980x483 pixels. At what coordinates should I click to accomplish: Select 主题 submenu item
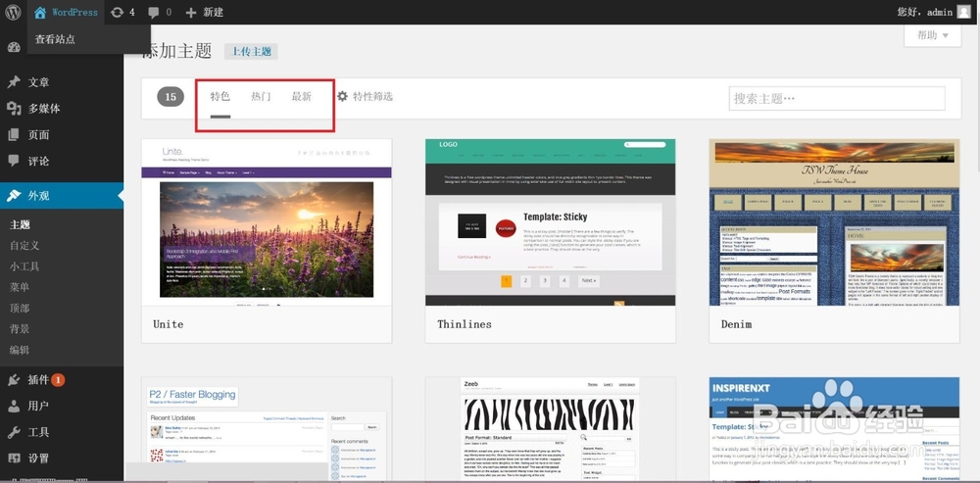pyautogui.click(x=20, y=225)
